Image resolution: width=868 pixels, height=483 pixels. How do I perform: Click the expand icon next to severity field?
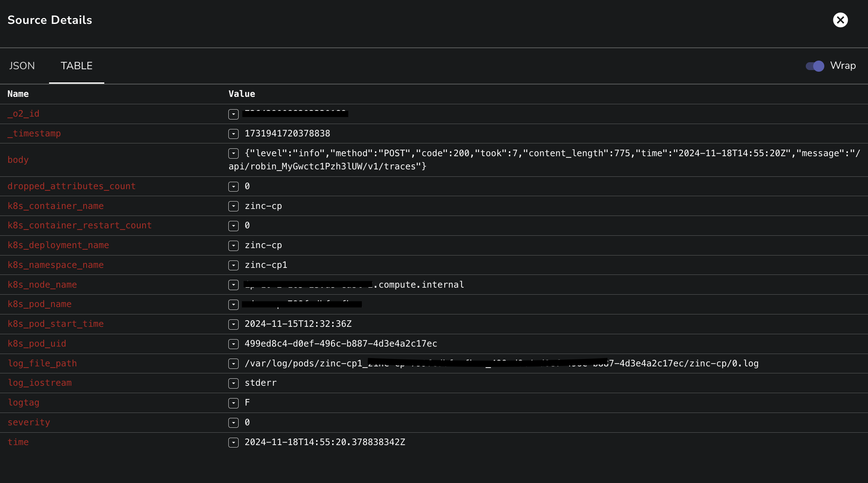click(x=234, y=422)
